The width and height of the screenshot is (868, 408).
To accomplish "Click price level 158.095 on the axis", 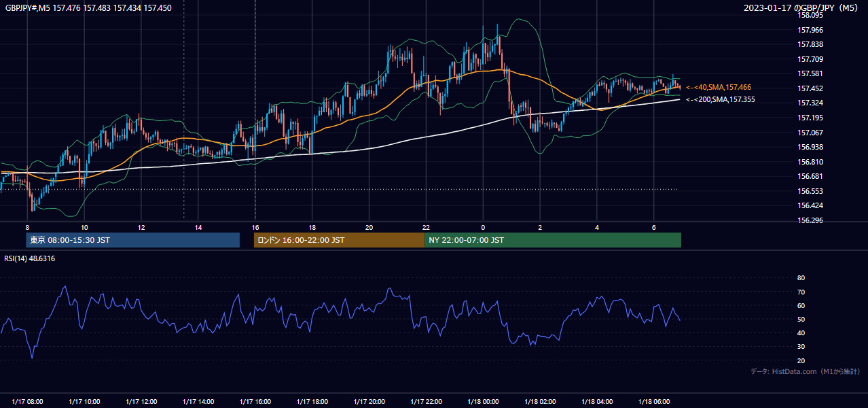I will (810, 15).
